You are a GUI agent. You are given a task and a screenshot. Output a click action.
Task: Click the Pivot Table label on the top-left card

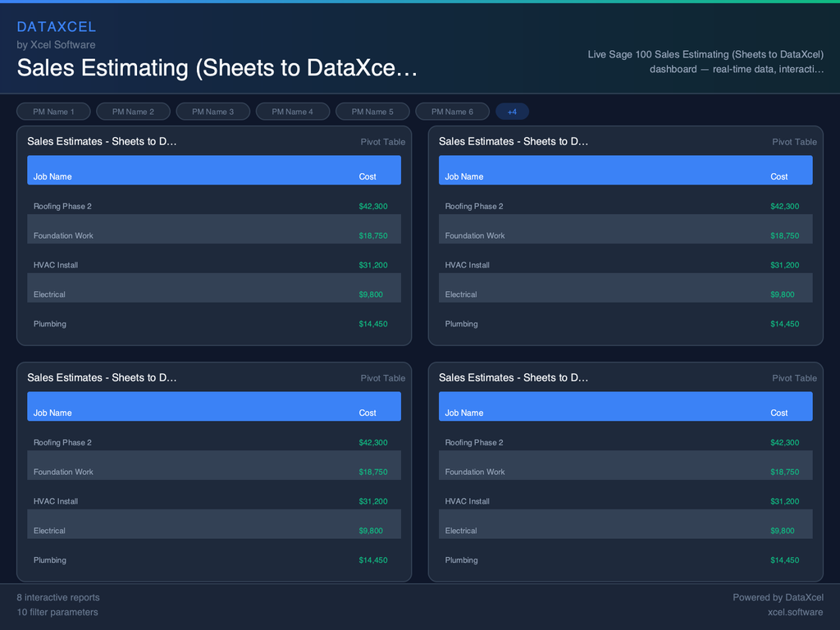382,141
